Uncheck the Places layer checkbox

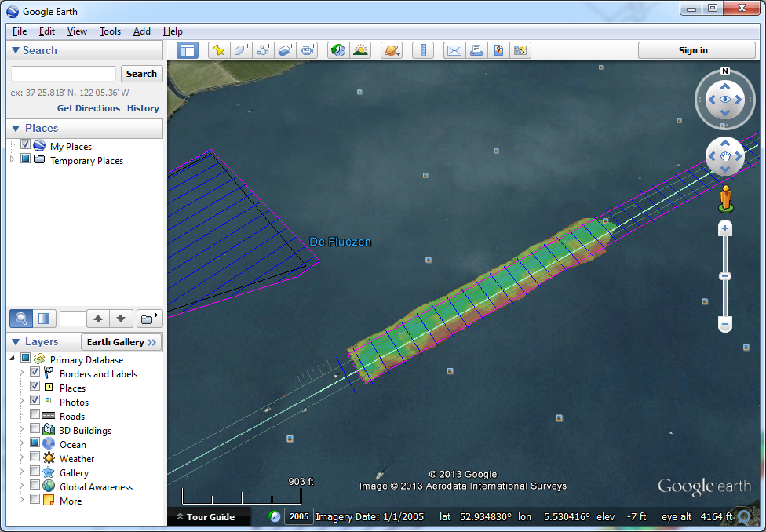[x=35, y=386]
